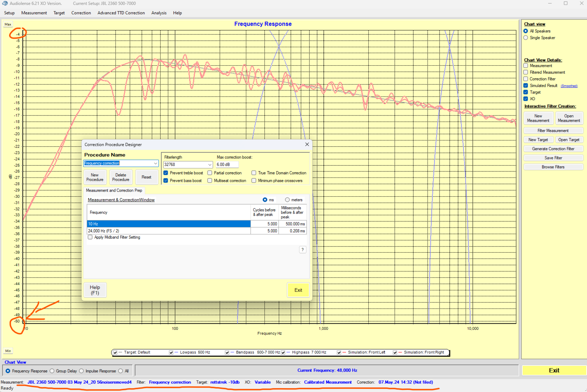Switch units to meters
The image size is (587, 392).
coord(287,200)
